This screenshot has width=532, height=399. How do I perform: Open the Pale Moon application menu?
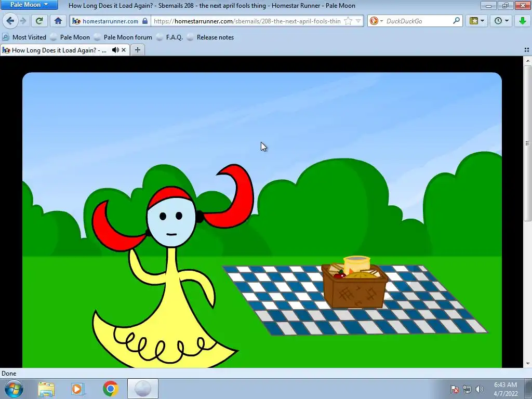[29, 5]
